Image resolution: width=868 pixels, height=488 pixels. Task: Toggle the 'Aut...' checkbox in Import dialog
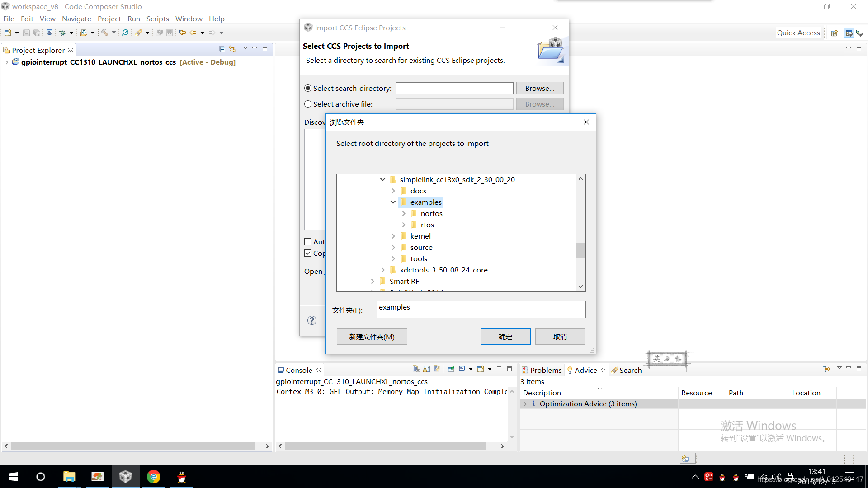pos(308,242)
